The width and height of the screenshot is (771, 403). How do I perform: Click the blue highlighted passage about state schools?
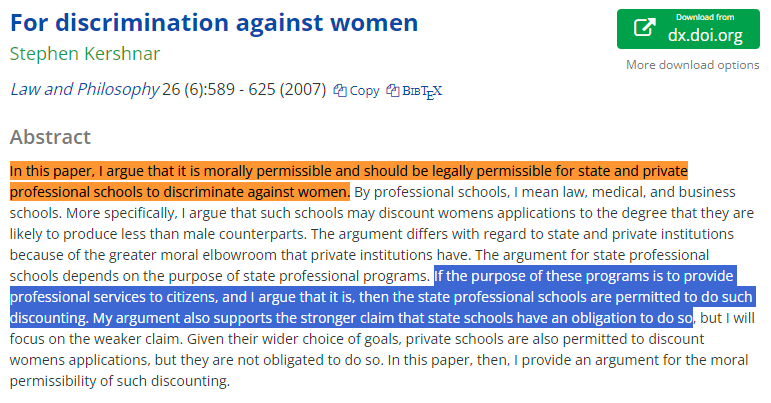click(x=380, y=297)
